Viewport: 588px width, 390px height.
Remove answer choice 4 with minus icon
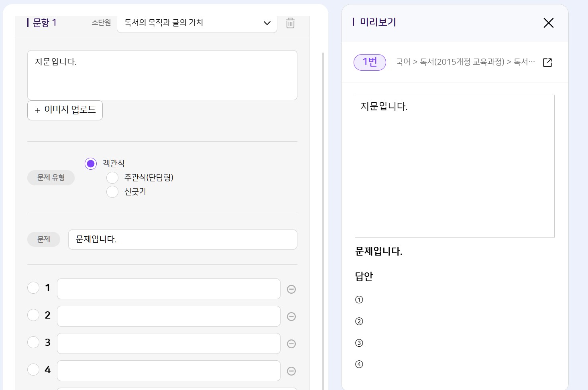point(291,371)
